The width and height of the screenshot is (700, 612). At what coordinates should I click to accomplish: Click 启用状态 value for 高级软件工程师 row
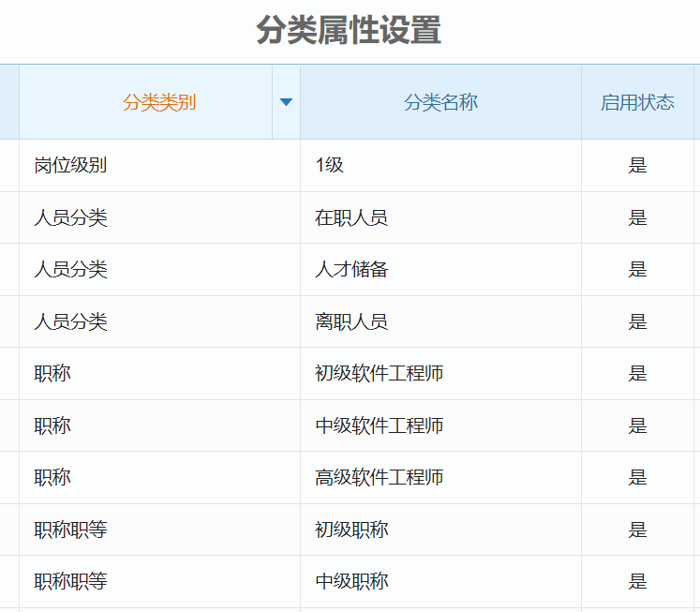pyautogui.click(x=637, y=478)
